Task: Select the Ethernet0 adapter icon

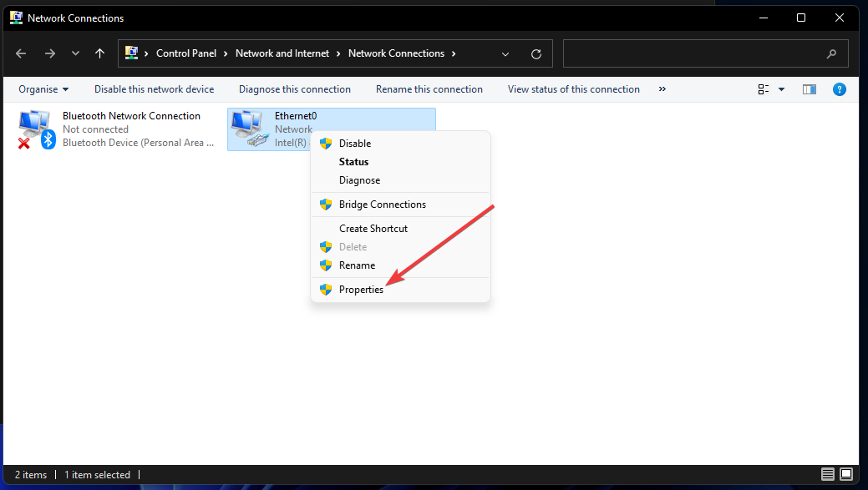Action: 247,124
